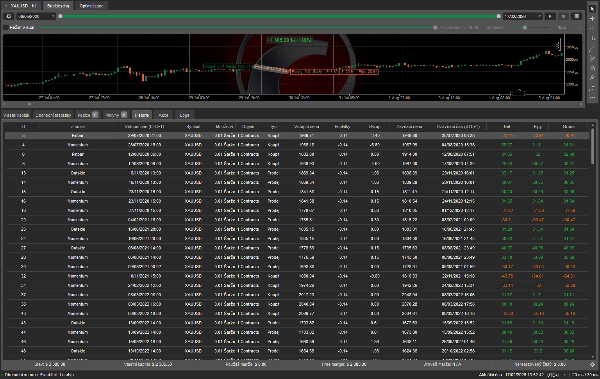Select the crosshair plus tool in right toolbar
This screenshot has height=379, width=600.
coord(592,18)
